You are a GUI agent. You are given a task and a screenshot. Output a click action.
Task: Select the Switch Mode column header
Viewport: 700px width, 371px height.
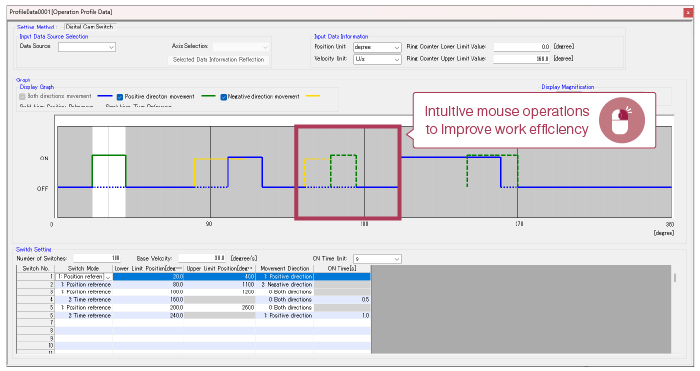coord(83,268)
